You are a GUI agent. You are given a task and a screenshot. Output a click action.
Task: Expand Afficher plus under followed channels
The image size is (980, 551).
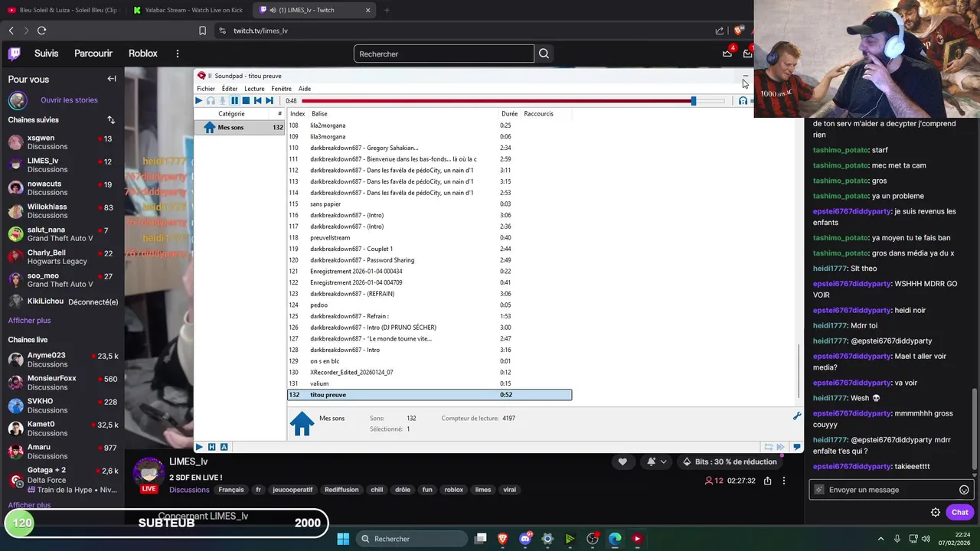[29, 321]
